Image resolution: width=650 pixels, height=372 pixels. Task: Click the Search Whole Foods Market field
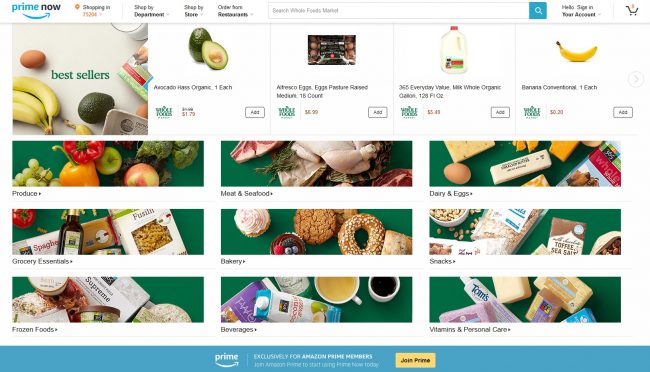click(x=398, y=11)
